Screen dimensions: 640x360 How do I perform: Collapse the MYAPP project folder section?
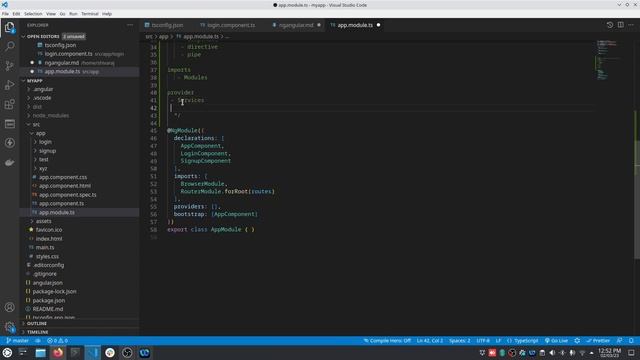pyautogui.click(x=80, y=81)
